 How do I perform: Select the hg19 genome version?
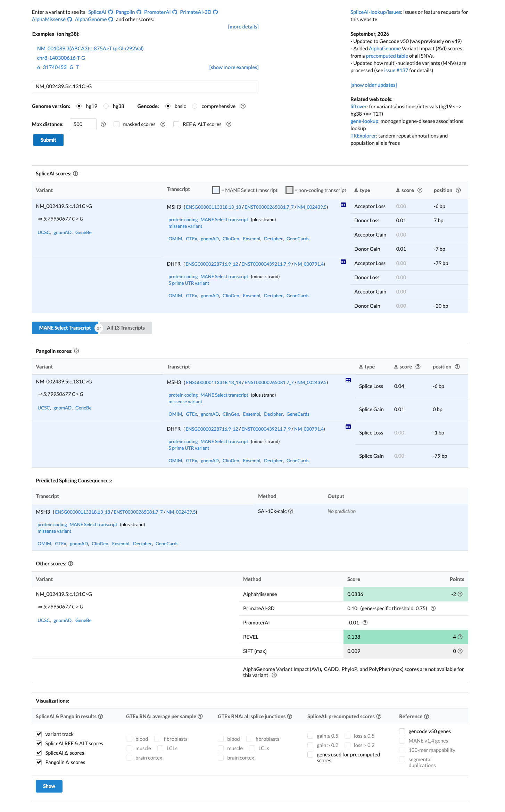point(79,106)
